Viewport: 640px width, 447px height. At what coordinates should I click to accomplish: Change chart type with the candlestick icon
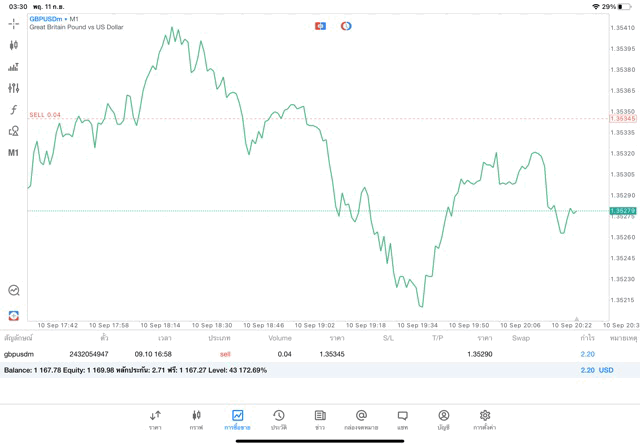coord(14,45)
